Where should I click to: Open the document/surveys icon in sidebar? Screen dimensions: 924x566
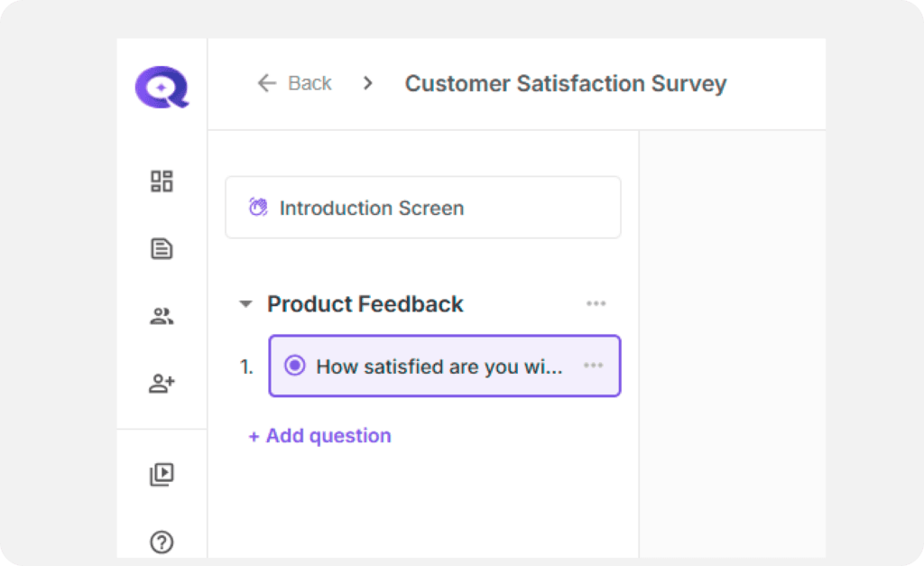[162, 249]
